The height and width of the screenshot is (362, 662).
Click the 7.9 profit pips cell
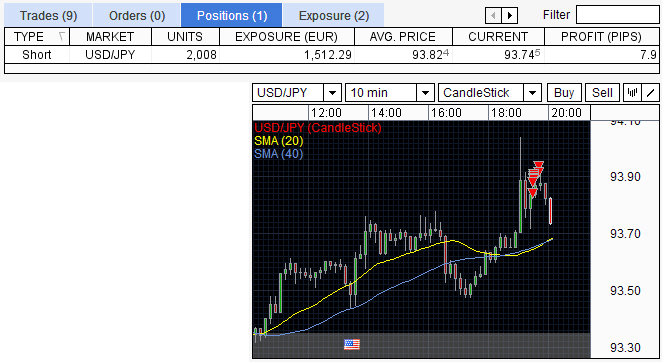click(x=602, y=54)
